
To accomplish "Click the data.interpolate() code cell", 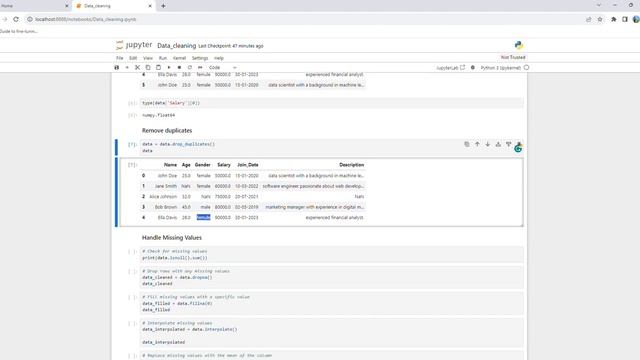I will [332, 333].
